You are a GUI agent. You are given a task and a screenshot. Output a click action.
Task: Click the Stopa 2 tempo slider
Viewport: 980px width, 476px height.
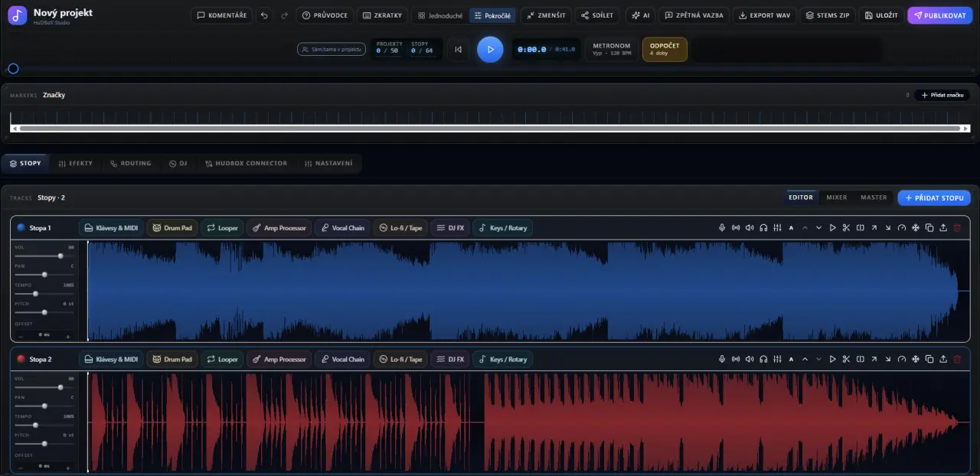[x=44, y=425]
